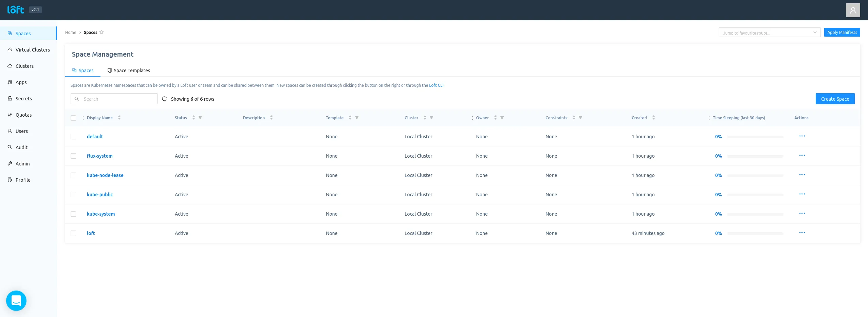Click sleeping progress bar for loft row
This screenshot has height=317, width=868.
755,234
